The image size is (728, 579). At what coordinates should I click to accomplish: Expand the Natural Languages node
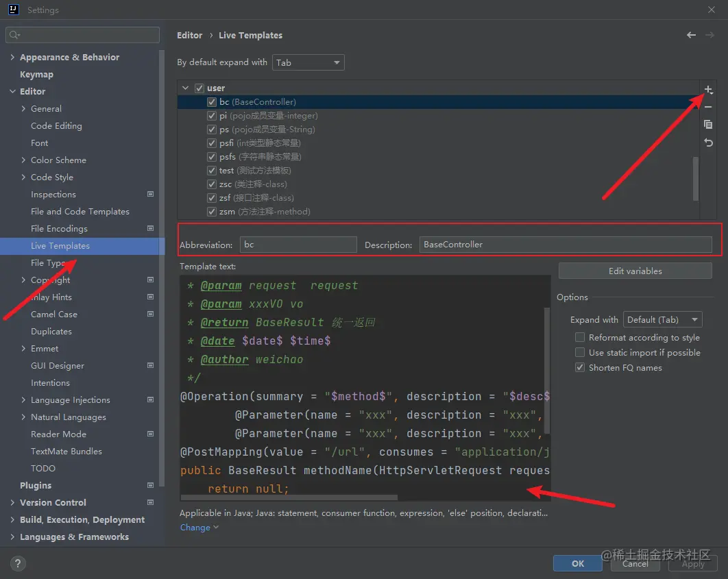(24, 417)
